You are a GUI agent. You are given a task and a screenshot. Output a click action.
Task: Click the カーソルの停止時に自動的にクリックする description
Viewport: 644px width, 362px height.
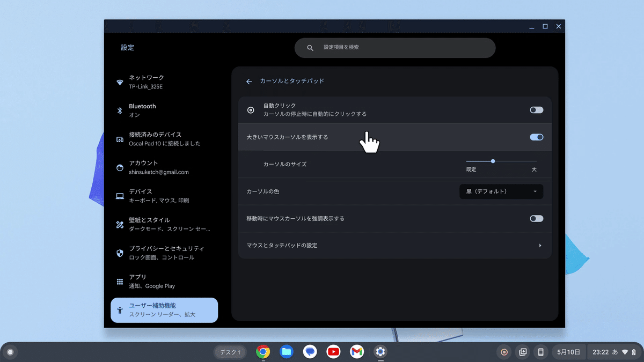315,114
